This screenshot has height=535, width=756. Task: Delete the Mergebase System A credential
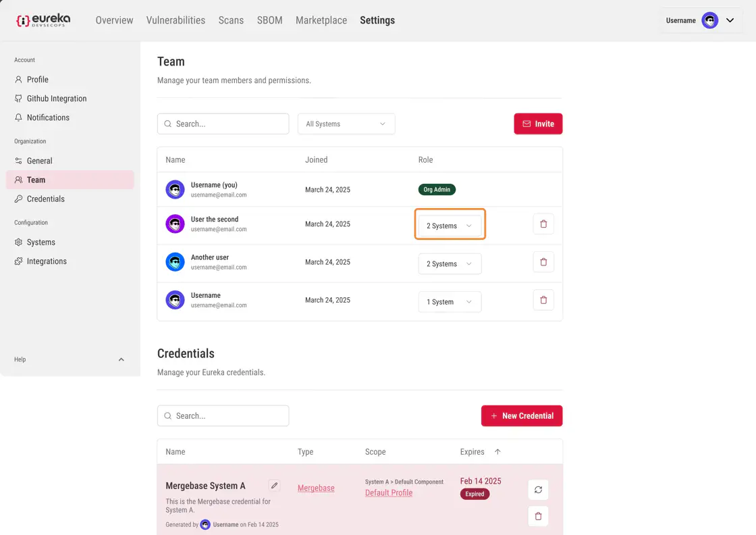(538, 517)
